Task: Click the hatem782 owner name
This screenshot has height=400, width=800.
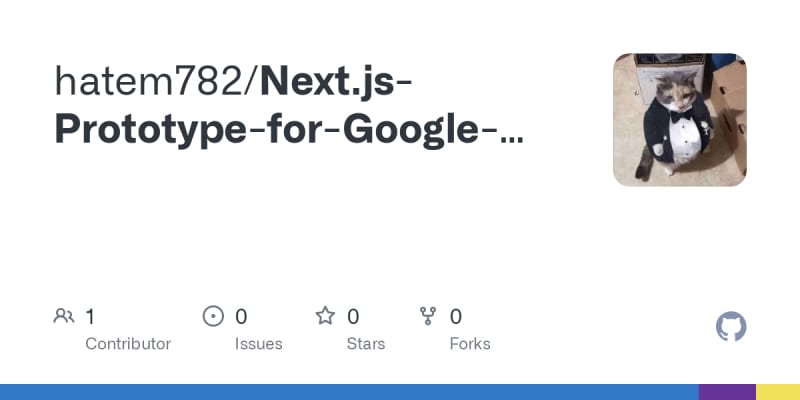Action: [x=150, y=82]
